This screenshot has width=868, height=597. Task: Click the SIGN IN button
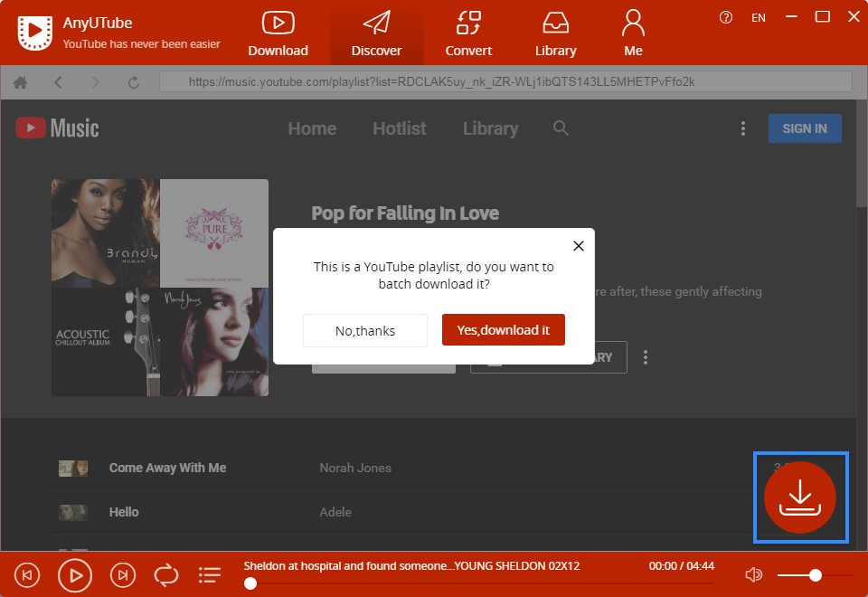[x=805, y=128]
